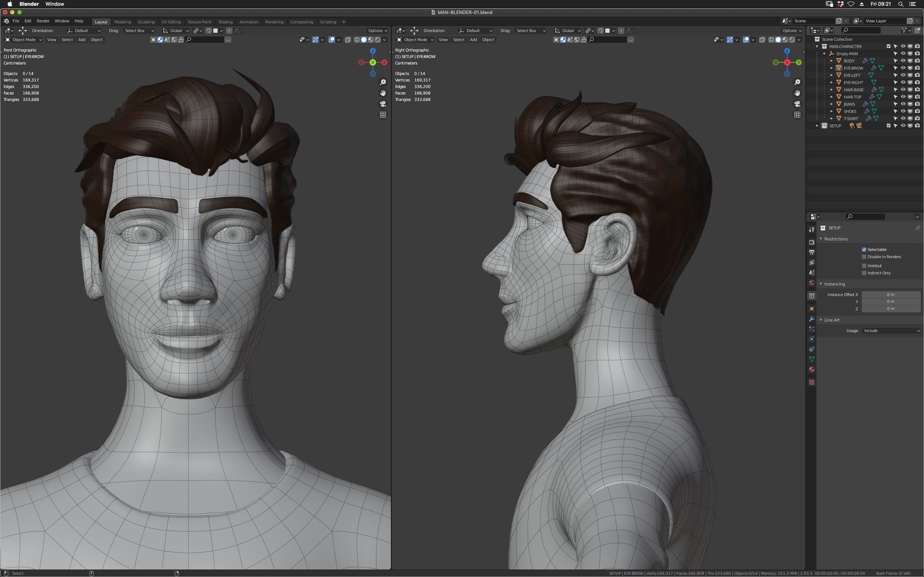Uncheck the Selectable checkbox

pos(864,250)
